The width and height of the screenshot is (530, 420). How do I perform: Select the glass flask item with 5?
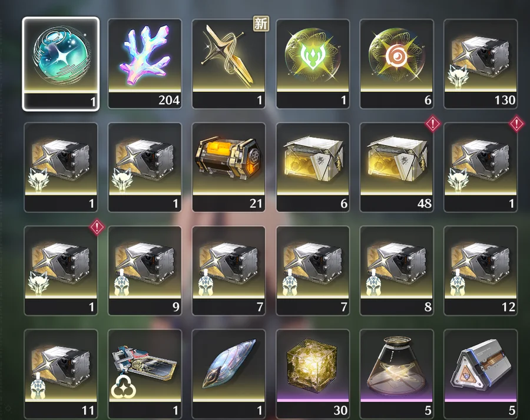[x=396, y=375]
